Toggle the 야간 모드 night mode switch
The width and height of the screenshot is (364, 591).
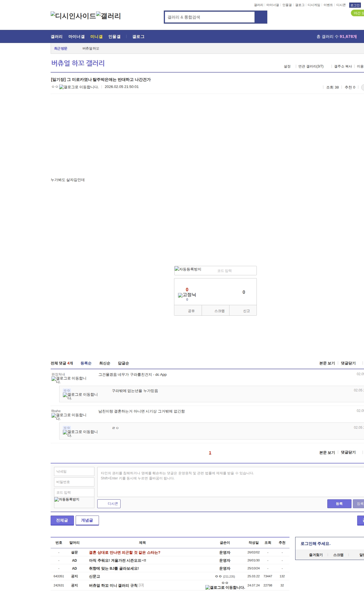[x=358, y=13]
